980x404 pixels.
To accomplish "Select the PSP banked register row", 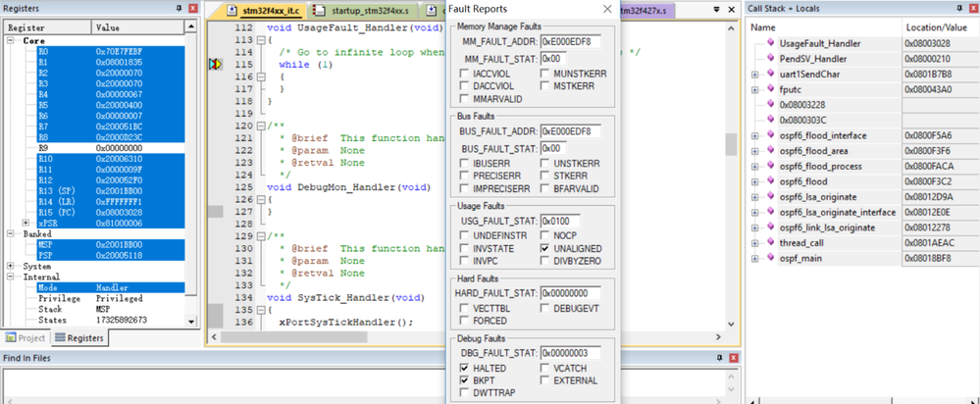I will [109, 255].
